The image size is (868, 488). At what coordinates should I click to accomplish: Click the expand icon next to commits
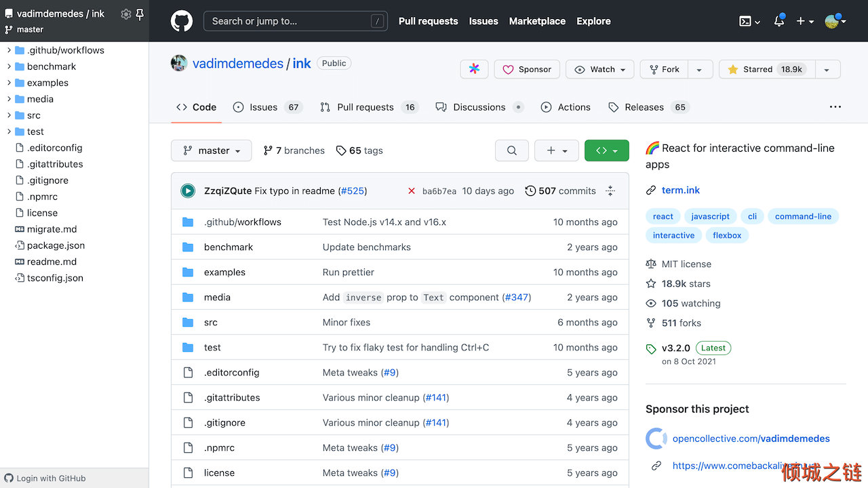click(x=610, y=191)
